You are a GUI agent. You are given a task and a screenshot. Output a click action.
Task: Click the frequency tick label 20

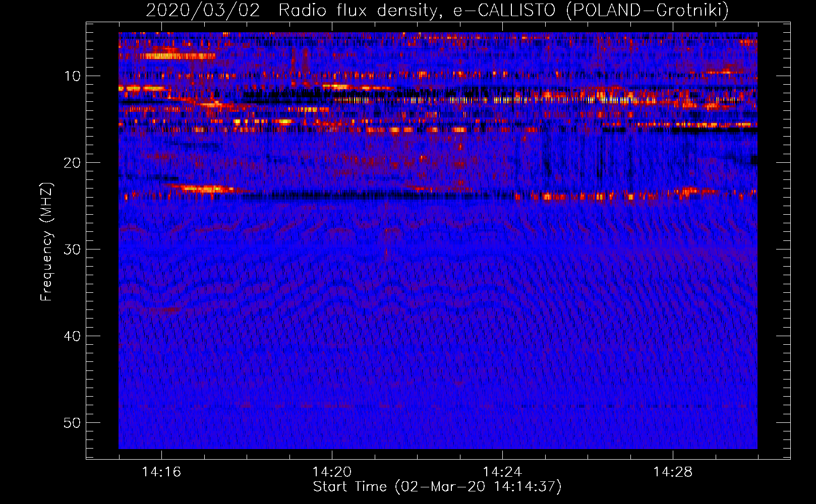point(72,163)
